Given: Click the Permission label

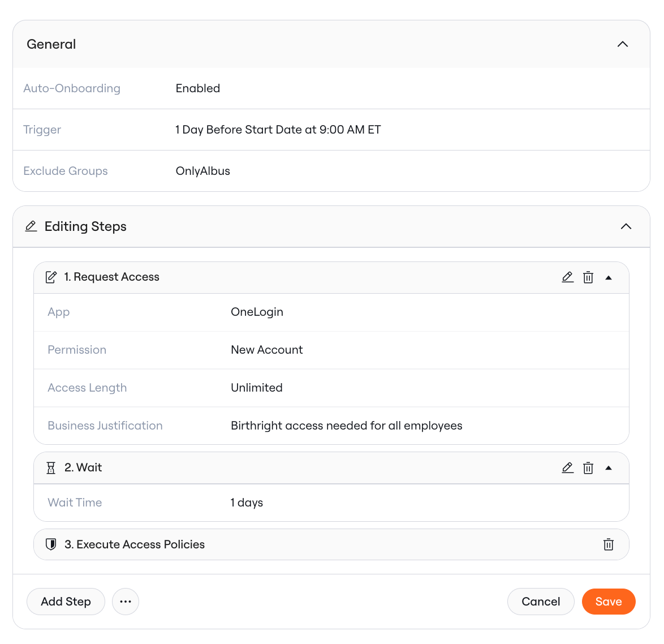Looking at the screenshot, I should (77, 350).
